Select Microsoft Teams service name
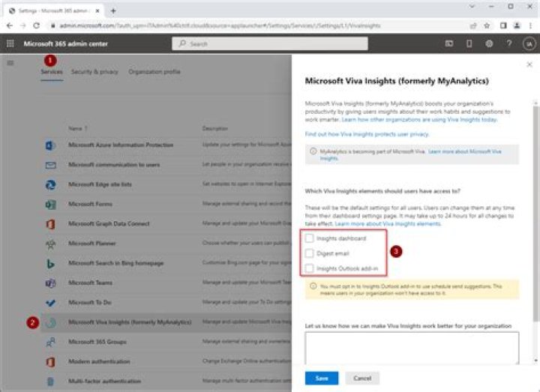This screenshot has height=392, width=540. (90, 283)
